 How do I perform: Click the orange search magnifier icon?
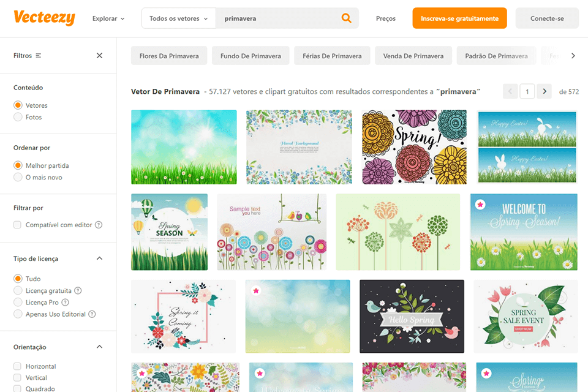[x=346, y=18]
